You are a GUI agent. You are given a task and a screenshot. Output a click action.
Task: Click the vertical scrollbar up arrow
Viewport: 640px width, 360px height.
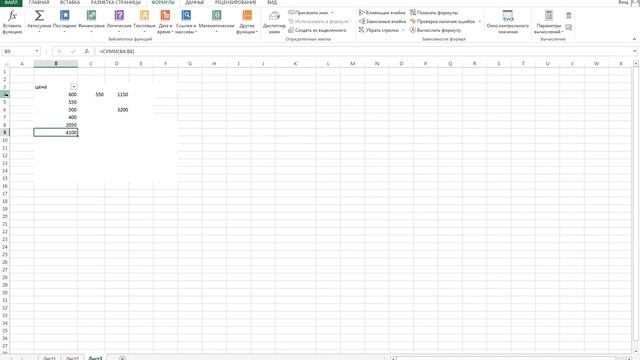636,64
